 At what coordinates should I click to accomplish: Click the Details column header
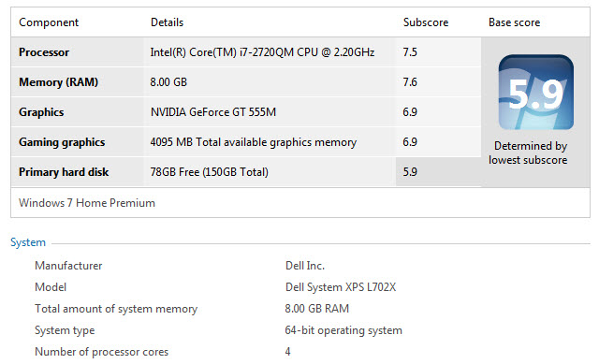[x=167, y=22]
